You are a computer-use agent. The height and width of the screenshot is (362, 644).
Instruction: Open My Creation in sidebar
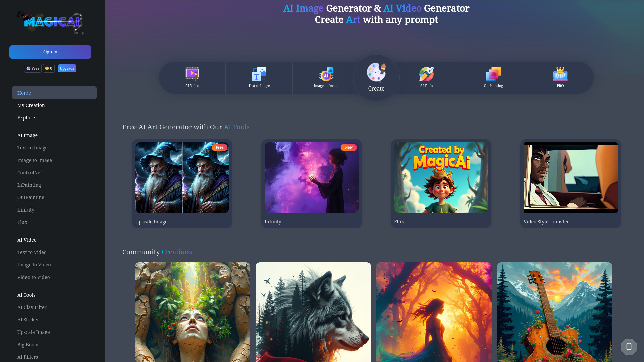[31, 105]
